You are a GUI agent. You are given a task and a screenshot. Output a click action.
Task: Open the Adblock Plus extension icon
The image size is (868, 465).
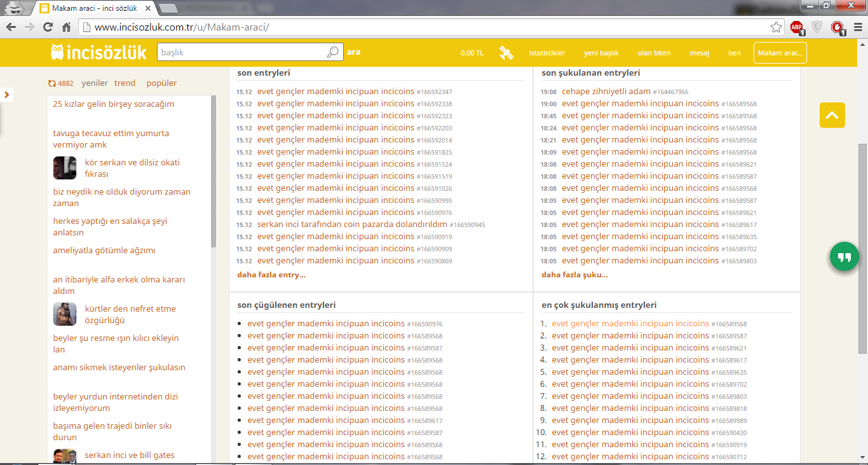[796, 27]
